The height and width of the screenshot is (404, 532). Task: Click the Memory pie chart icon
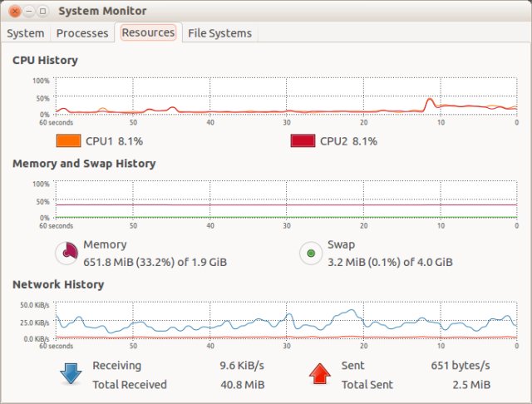pos(66,253)
